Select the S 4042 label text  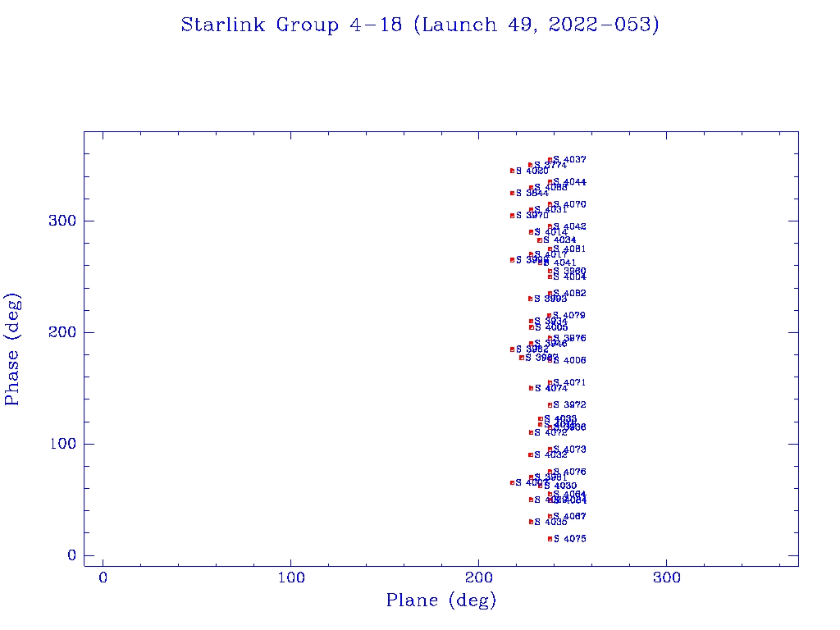click(569, 226)
